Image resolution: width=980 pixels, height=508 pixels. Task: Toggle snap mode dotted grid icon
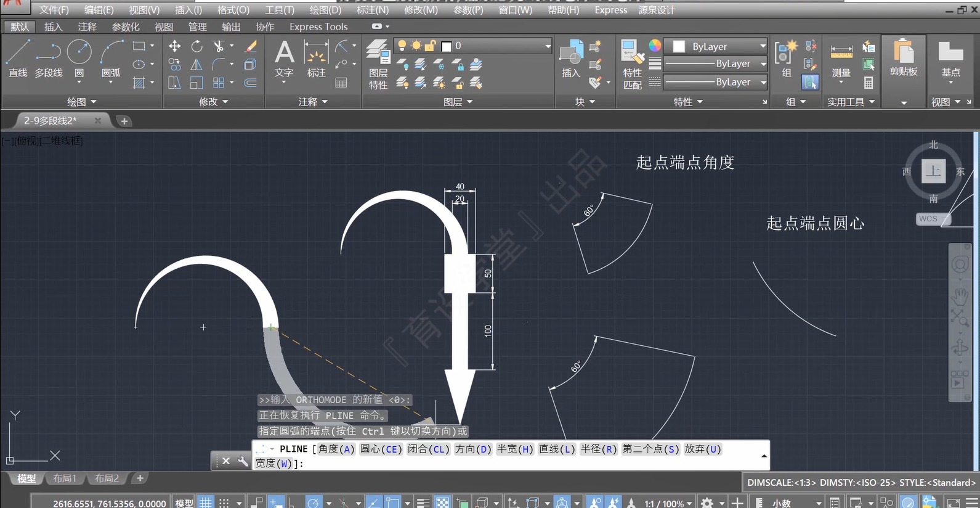224,503
